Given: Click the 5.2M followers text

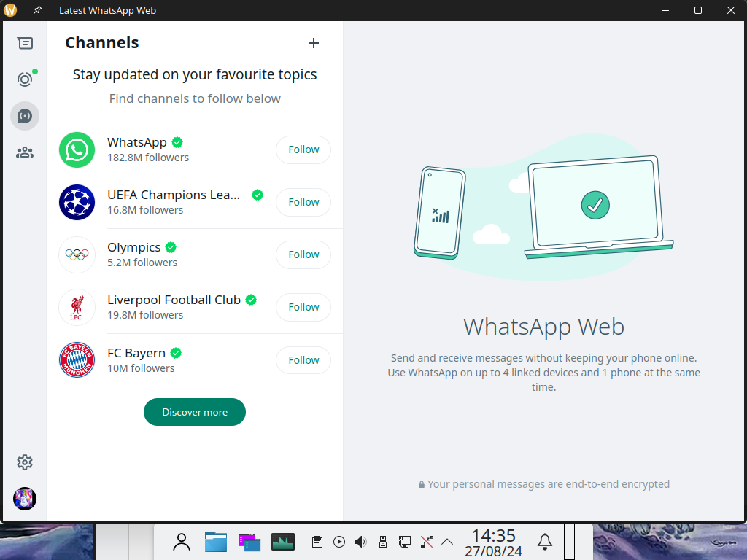Looking at the screenshot, I should pos(142,262).
